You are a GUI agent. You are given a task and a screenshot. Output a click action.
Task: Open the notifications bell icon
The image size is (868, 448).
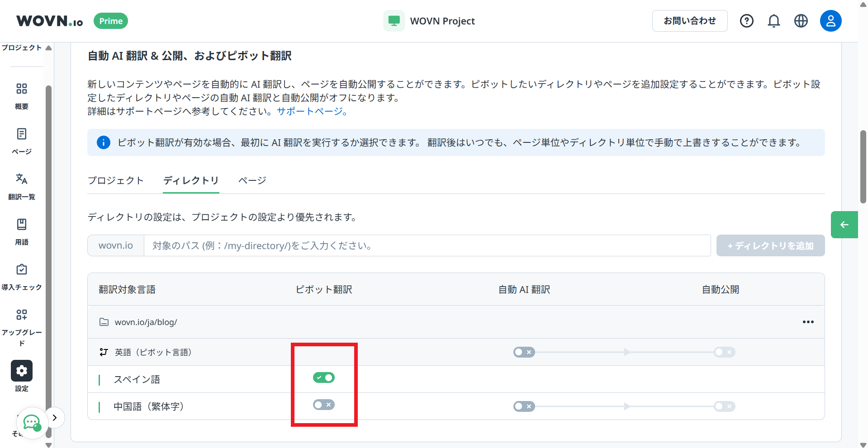pos(773,21)
